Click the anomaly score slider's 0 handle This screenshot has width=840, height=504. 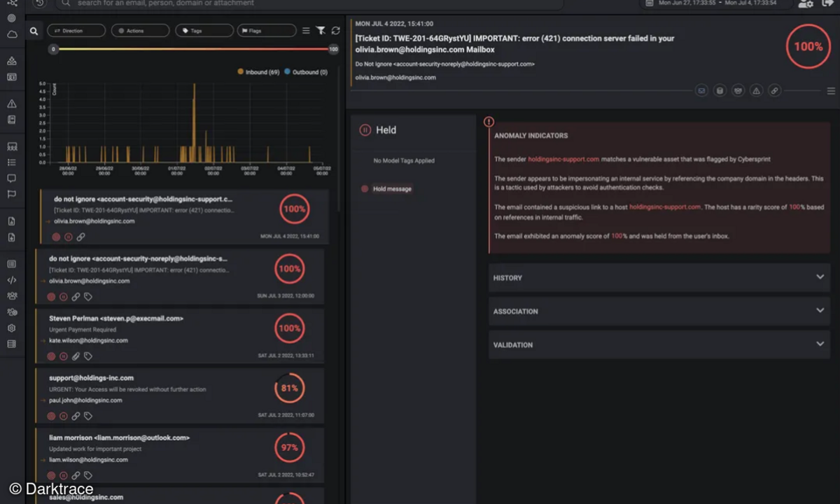(53, 49)
